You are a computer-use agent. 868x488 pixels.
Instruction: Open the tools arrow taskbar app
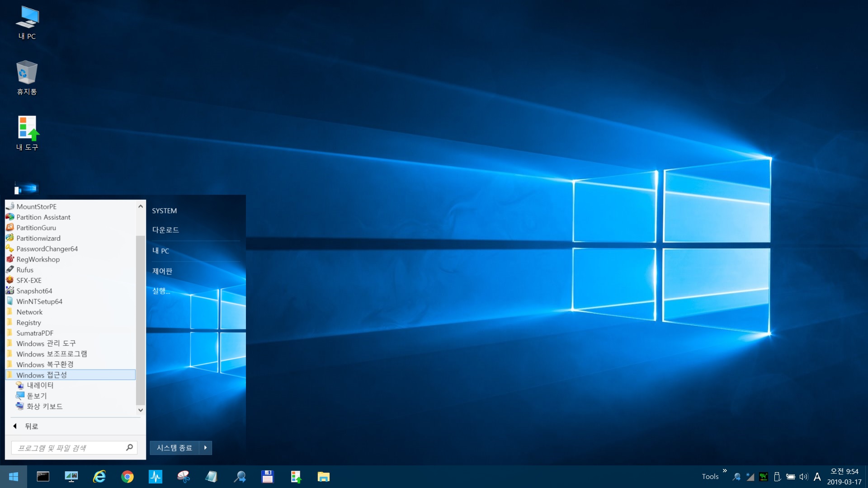[x=296, y=477]
